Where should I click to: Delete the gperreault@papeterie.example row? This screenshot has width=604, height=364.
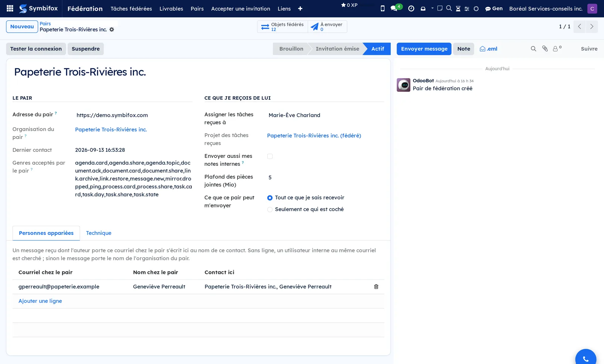pyautogui.click(x=376, y=287)
